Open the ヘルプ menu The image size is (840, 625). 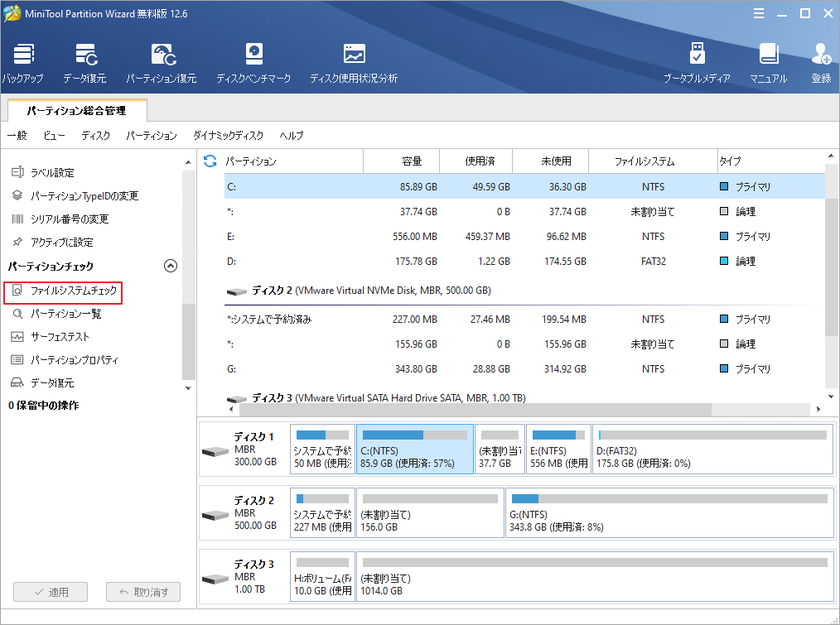click(292, 136)
